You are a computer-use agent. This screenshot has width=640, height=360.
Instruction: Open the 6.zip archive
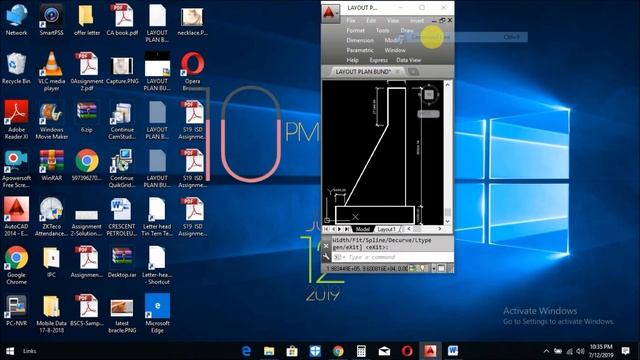click(87, 116)
